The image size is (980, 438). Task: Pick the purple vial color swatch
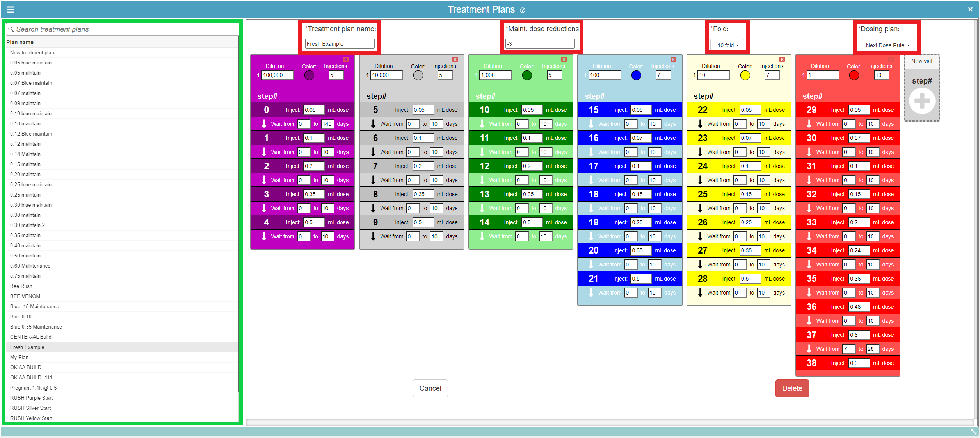pos(309,75)
